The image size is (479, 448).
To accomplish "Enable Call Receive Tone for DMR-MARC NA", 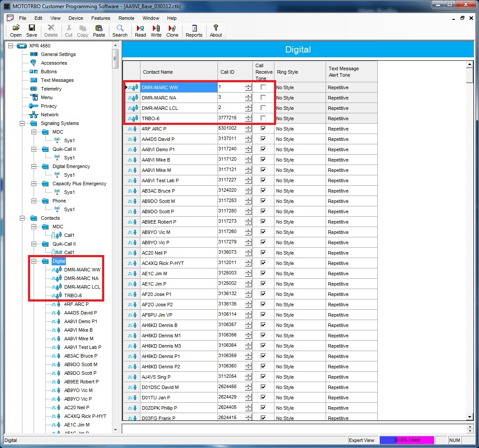I will [263, 97].
